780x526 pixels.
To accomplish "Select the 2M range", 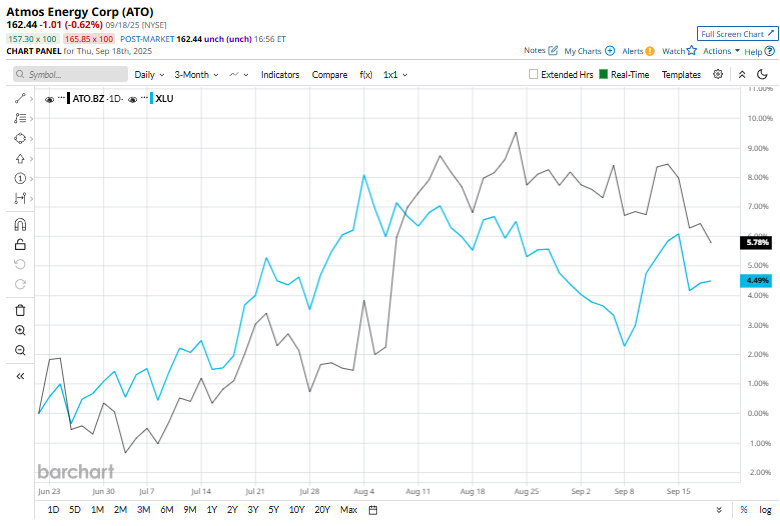I will coord(120,510).
